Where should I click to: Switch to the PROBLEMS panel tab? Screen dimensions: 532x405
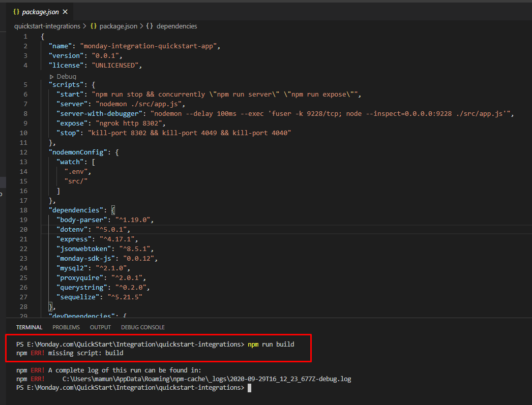[66, 327]
